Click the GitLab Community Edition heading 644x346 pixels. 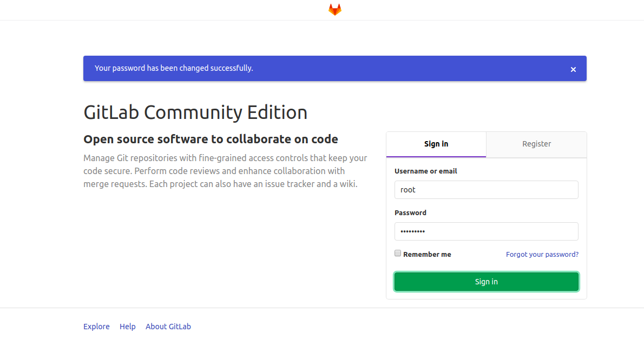[195, 112]
